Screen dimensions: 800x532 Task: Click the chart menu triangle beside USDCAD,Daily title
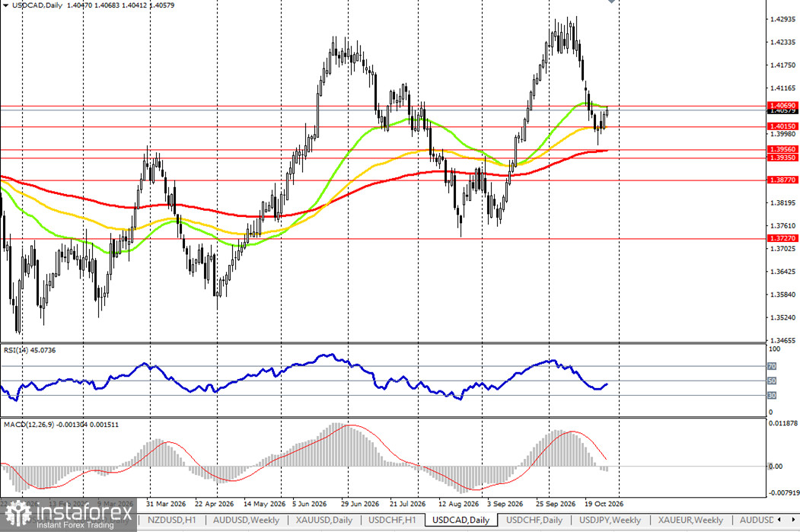point(5,5)
